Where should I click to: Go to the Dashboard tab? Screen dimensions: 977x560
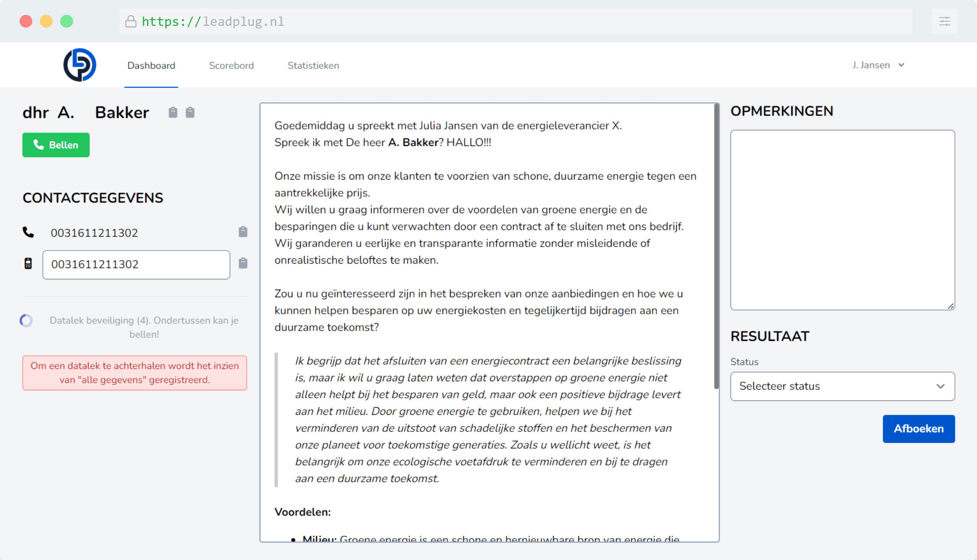click(x=151, y=65)
